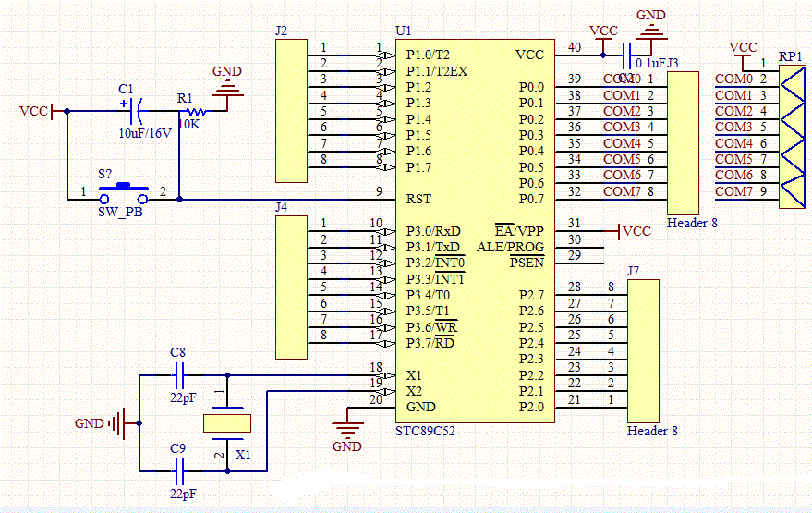This screenshot has width=812, height=513.
Task: Select the C9 22pF capacitor
Action: click(181, 470)
